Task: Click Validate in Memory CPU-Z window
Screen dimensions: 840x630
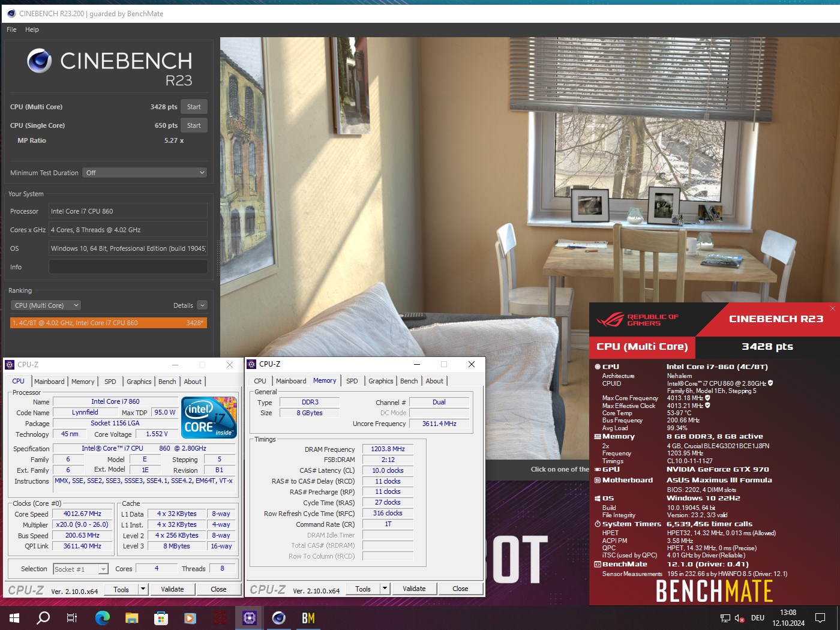Action: [x=414, y=589]
